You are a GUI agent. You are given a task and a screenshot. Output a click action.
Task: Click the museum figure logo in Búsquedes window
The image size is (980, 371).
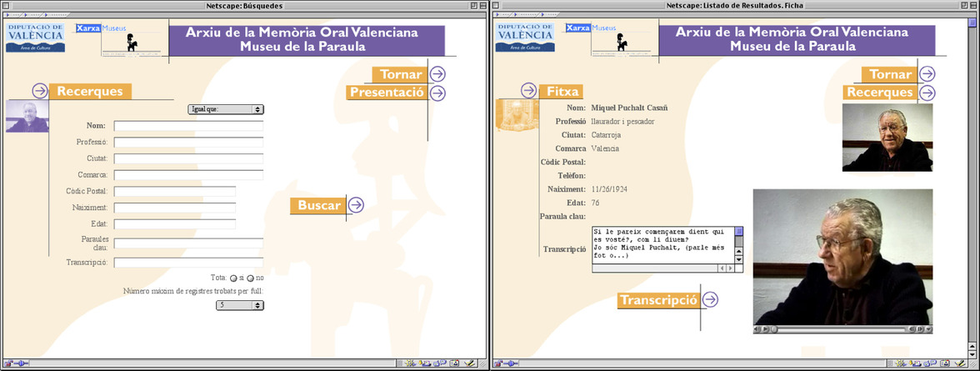pos(132,43)
